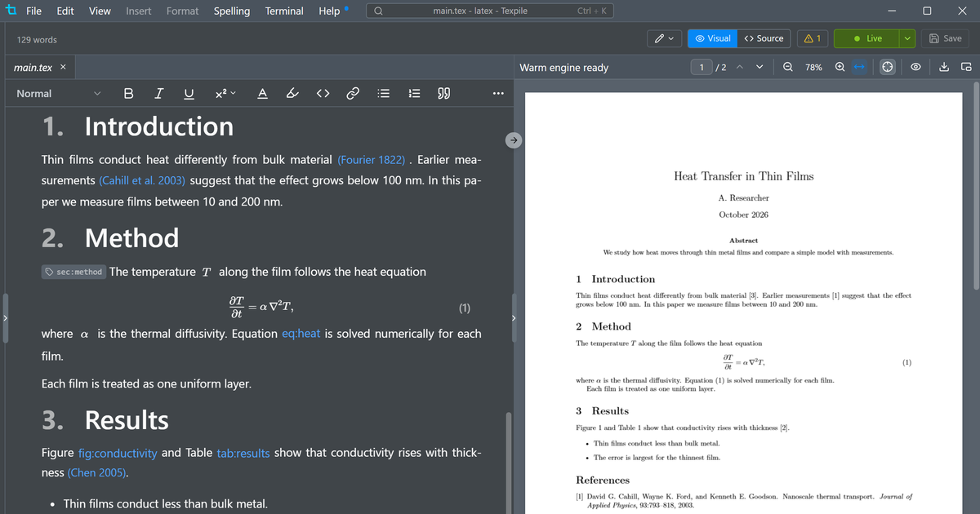Toggle underline formatting
The image size is (980, 514).
189,94
